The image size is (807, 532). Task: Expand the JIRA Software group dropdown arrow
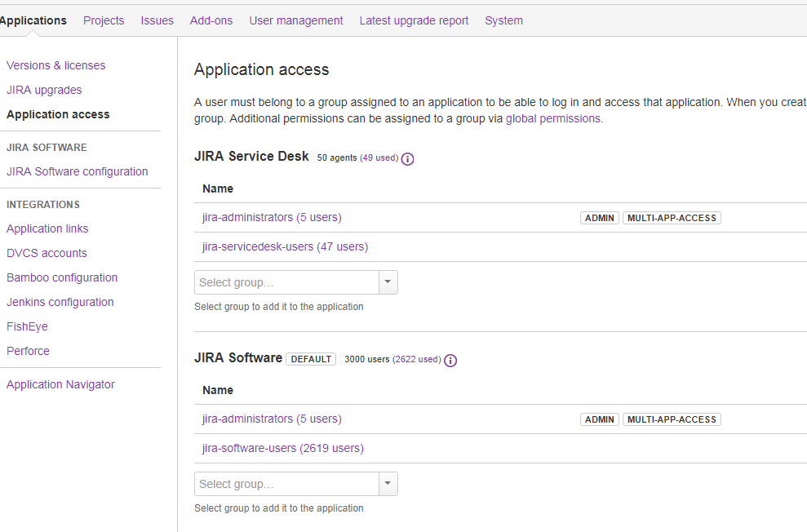coord(388,484)
